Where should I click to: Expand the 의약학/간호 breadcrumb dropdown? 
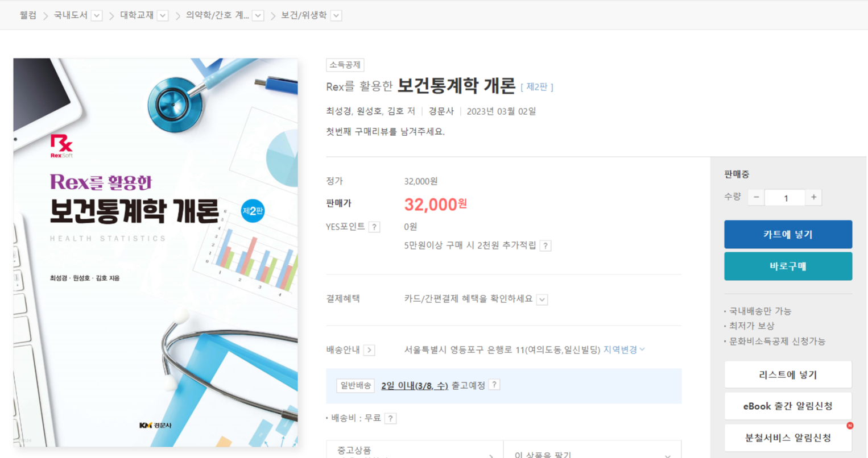(258, 15)
